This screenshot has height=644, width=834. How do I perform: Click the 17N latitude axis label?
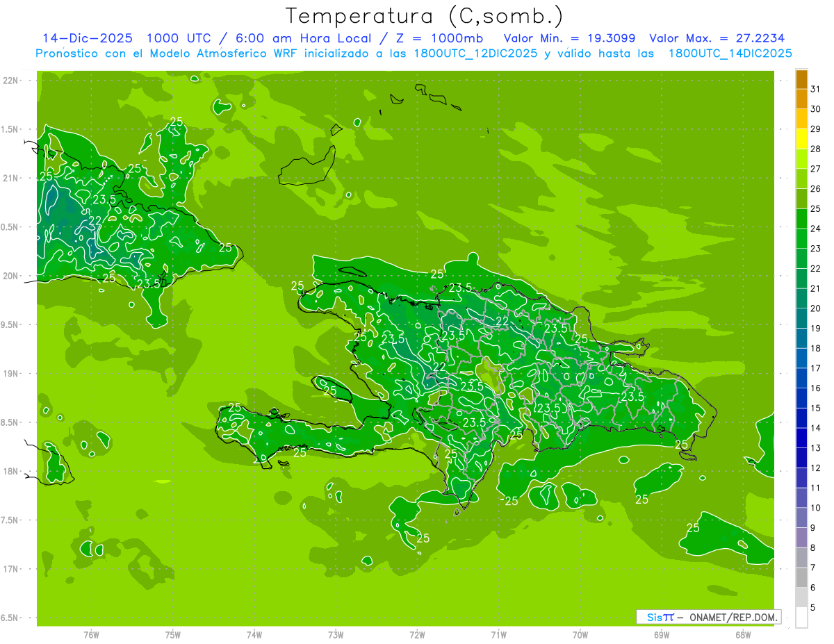pos(12,569)
